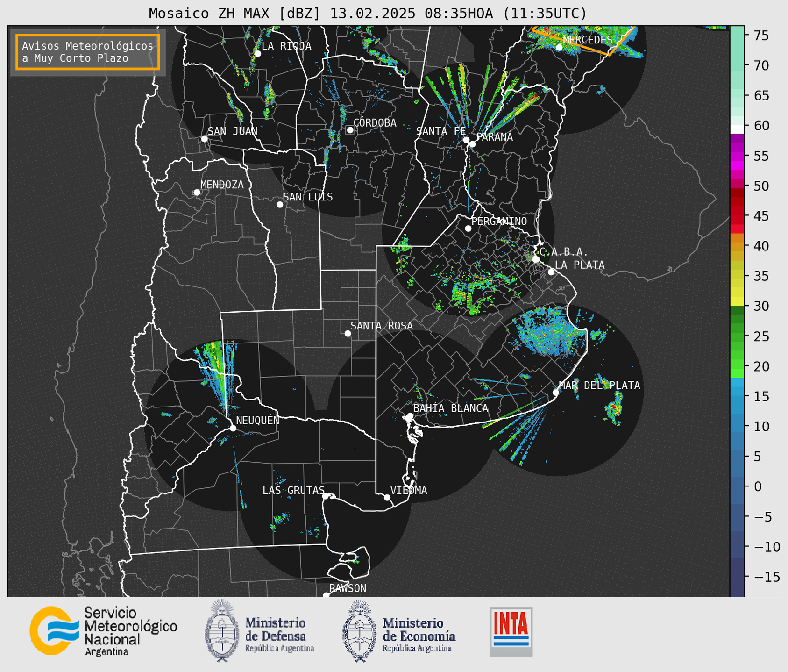Click the BAHÍA BLANCA city marker dot

[x=410, y=416]
